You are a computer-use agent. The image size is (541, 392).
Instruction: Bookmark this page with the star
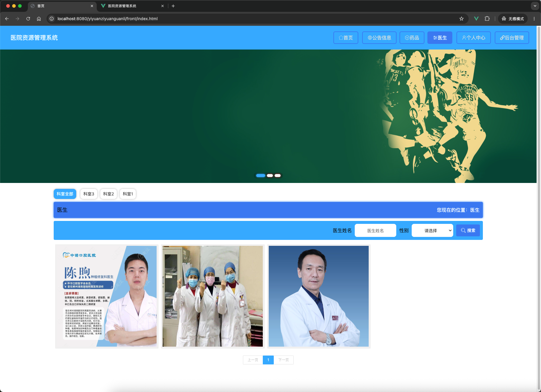tap(462, 19)
